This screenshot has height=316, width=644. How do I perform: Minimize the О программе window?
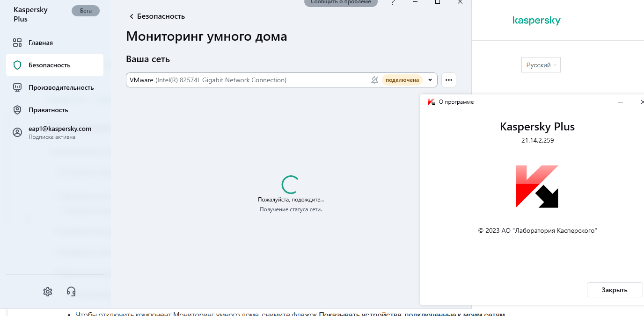[621, 102]
